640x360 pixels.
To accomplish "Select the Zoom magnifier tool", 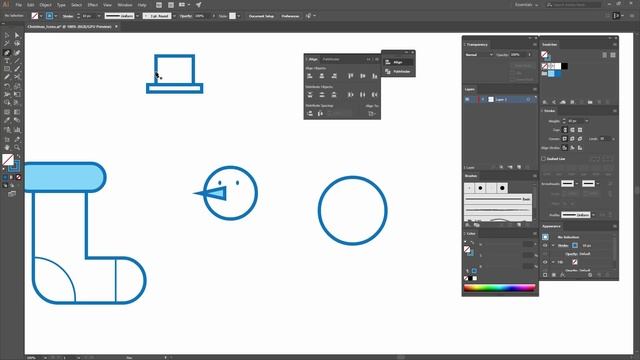I will (17, 147).
